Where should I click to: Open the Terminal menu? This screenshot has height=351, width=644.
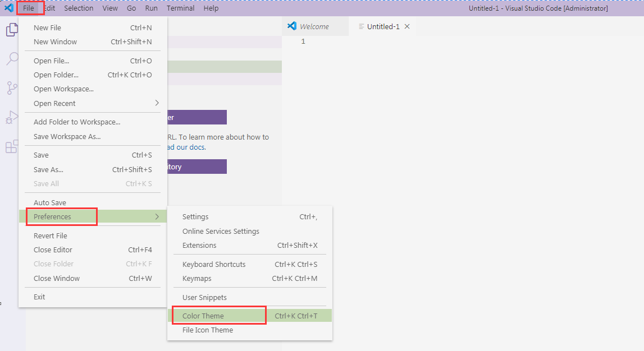tap(181, 8)
